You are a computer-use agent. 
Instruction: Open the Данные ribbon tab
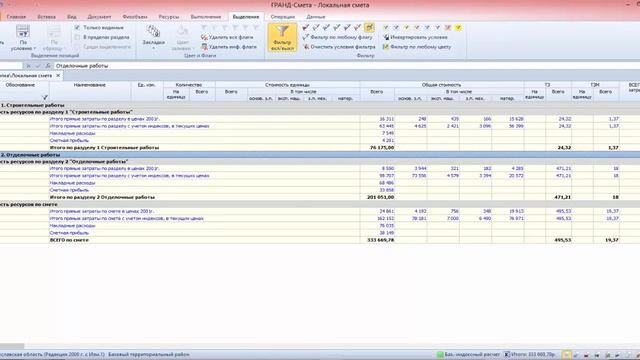tap(316, 17)
